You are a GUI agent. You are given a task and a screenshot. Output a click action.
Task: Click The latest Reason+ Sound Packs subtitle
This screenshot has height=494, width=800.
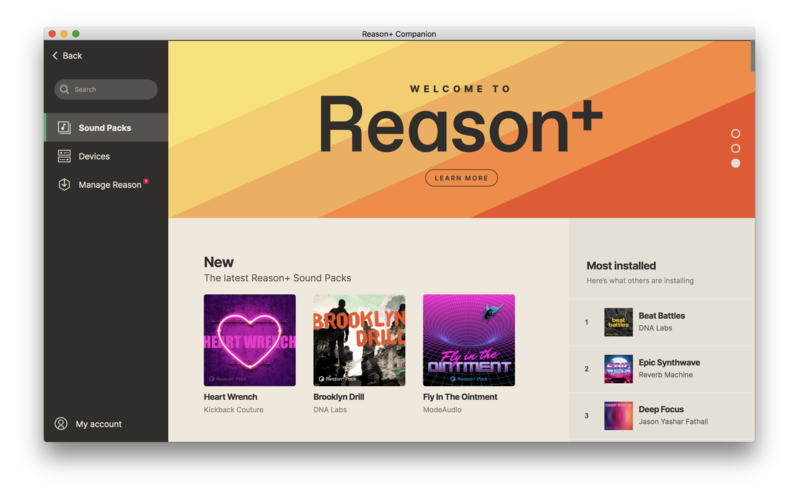pyautogui.click(x=278, y=278)
